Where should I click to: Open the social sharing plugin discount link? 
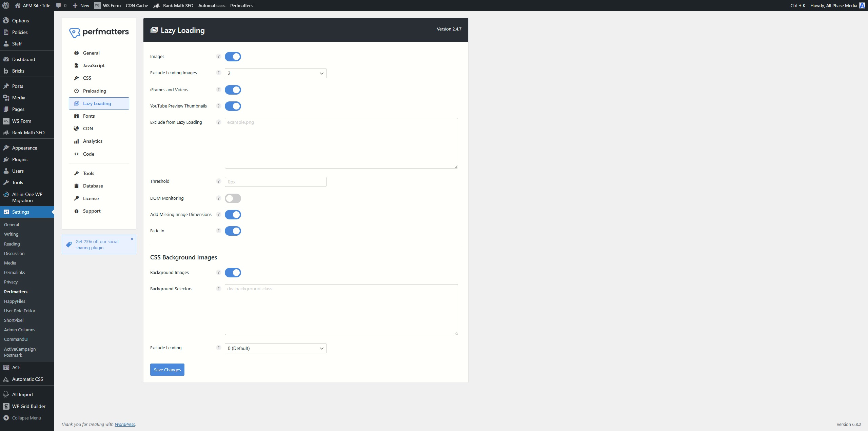click(97, 244)
